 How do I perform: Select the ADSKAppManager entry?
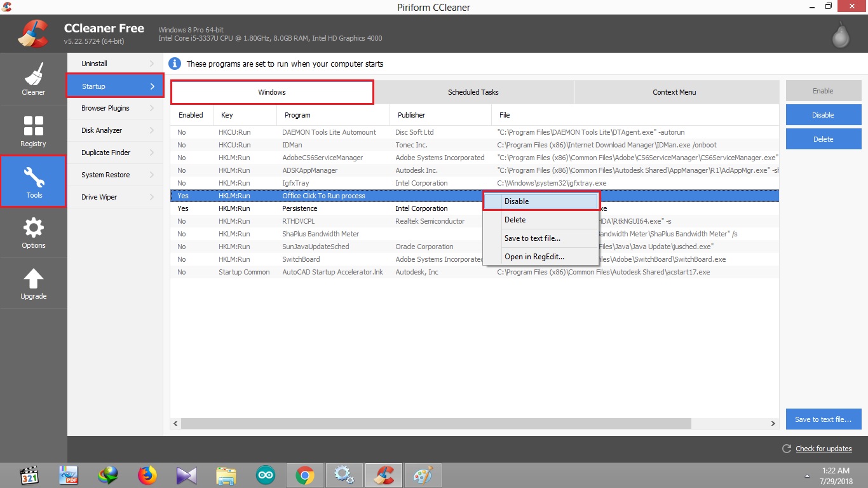[x=475, y=170]
